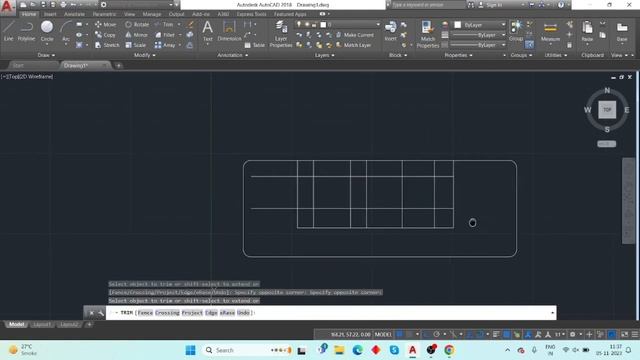Open the Array dropdown arrow
The width and height of the screenshot is (640, 360).
(x=180, y=45)
